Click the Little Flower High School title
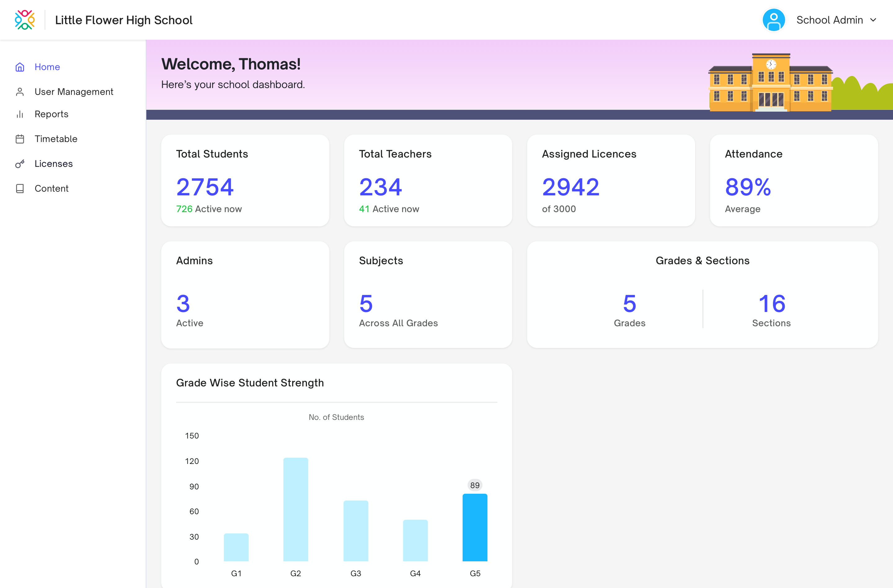 (x=123, y=20)
